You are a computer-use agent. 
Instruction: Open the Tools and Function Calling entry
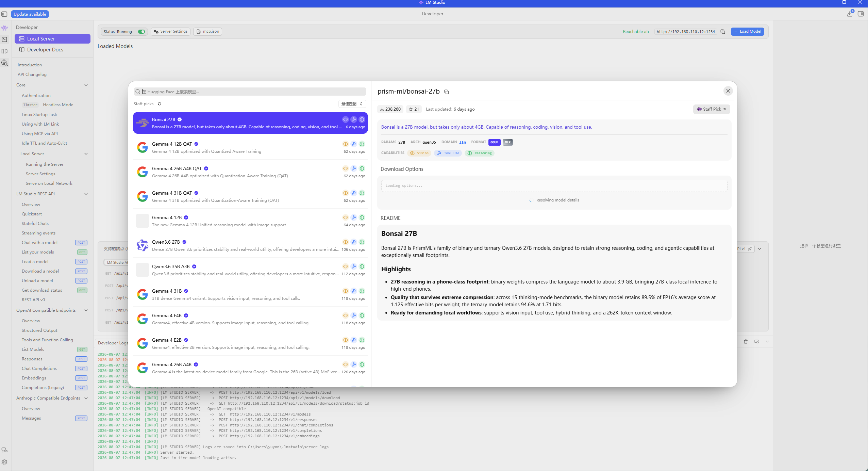point(47,340)
